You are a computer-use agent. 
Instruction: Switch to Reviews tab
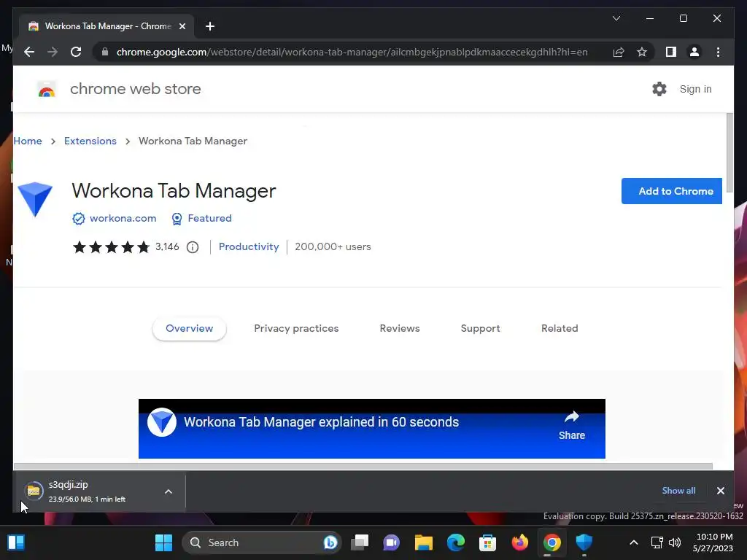[x=400, y=329]
